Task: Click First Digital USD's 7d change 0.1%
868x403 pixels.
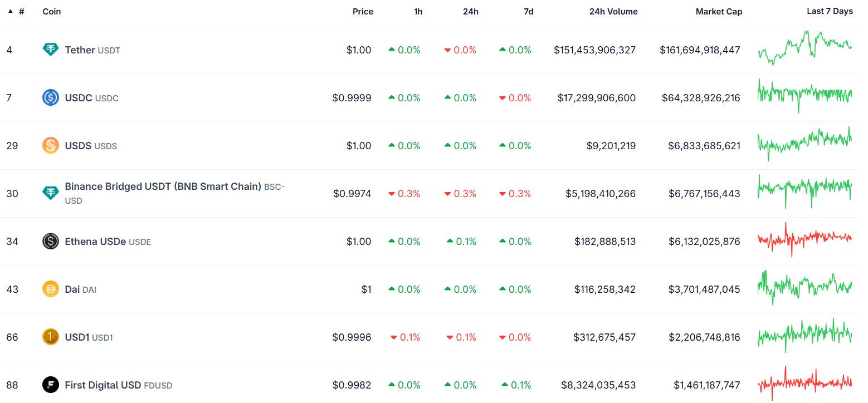Action: coord(516,385)
